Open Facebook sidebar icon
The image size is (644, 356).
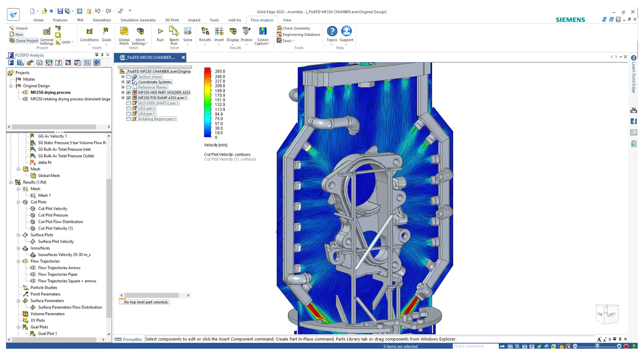point(634,121)
